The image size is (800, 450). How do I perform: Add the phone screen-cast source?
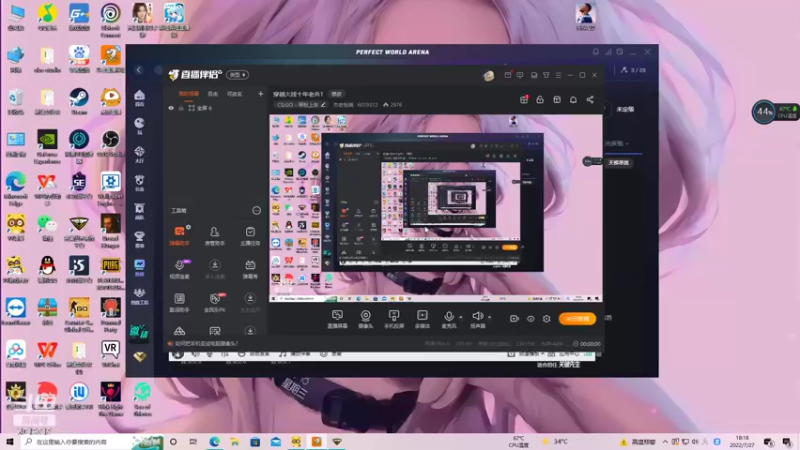click(x=394, y=319)
